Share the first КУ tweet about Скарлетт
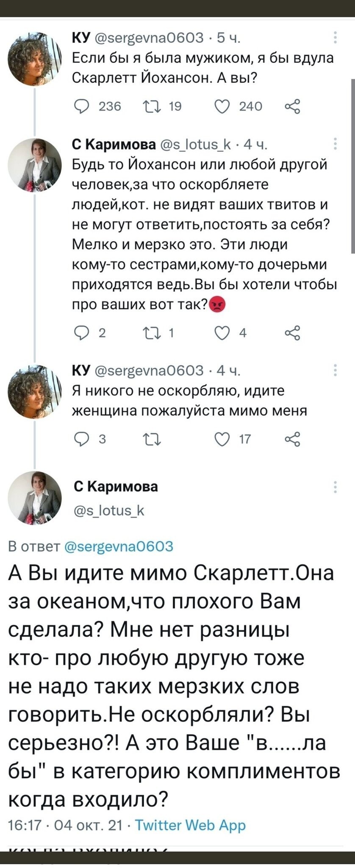Image resolution: width=355 pixels, height=868 pixels. pos(293,106)
